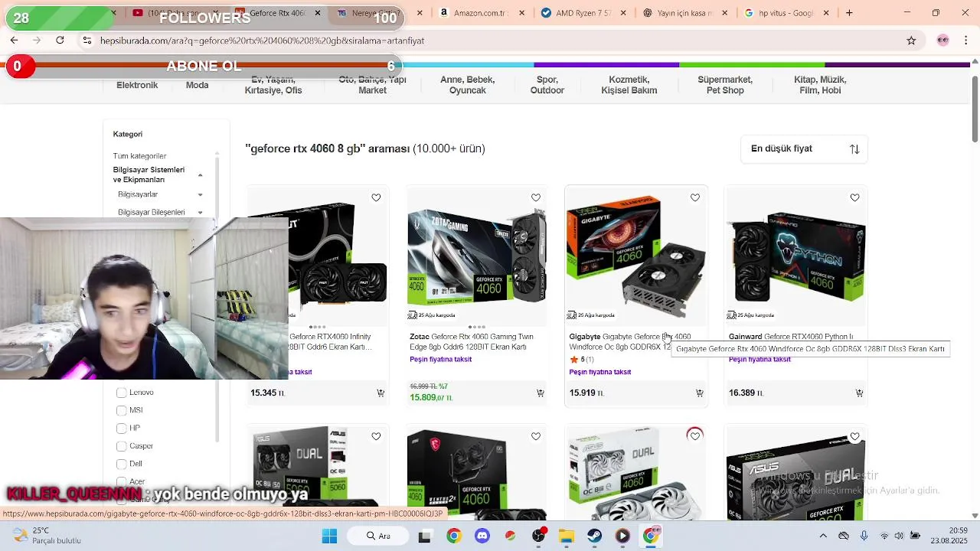Viewport: 980px width, 551px height.
Task: Add Gigabyte 15.919 TL card to cart
Action: pos(699,393)
